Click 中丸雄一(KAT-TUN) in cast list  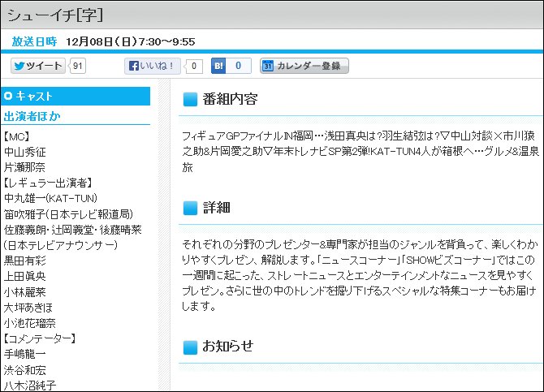[50, 198]
